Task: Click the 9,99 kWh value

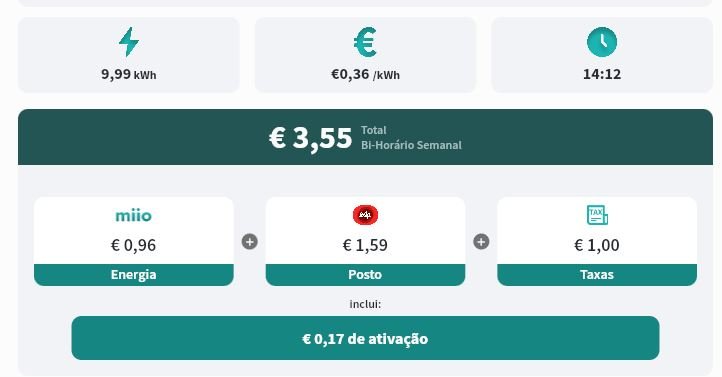Action: click(129, 74)
